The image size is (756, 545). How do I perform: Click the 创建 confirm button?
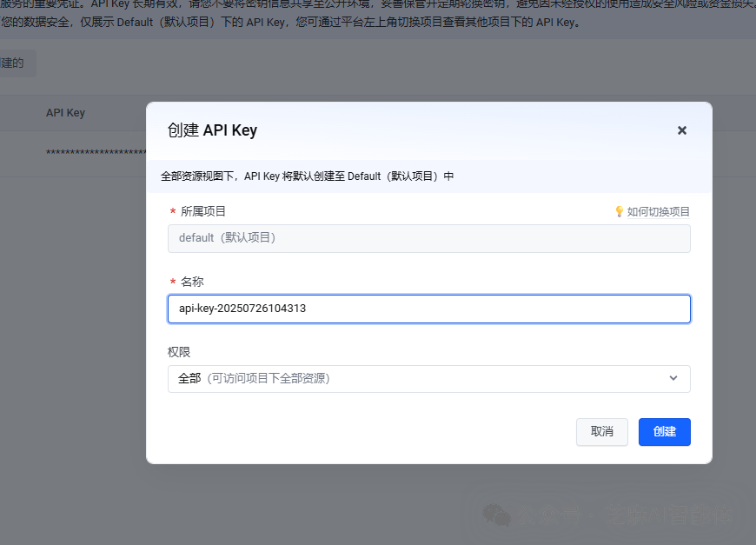[x=664, y=432]
